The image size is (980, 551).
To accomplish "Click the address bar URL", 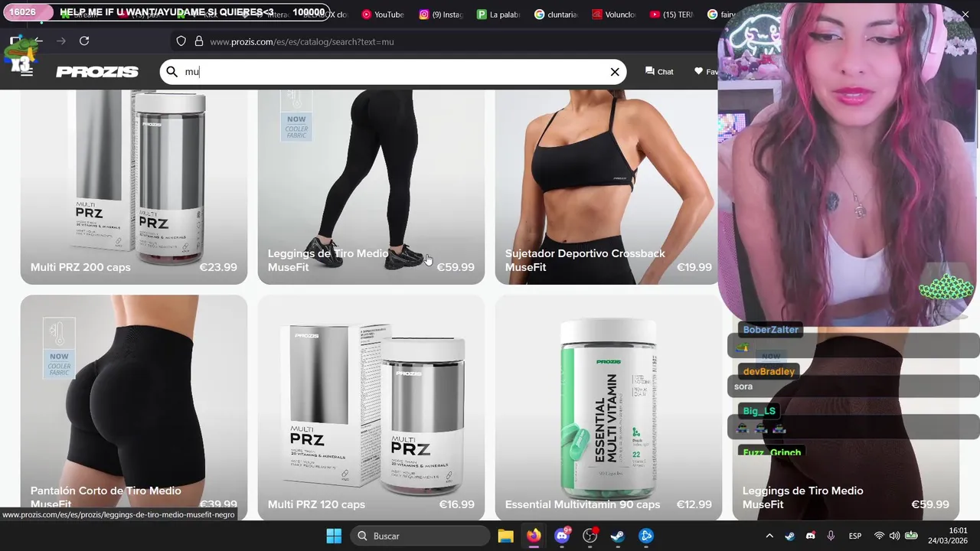I will click(302, 41).
